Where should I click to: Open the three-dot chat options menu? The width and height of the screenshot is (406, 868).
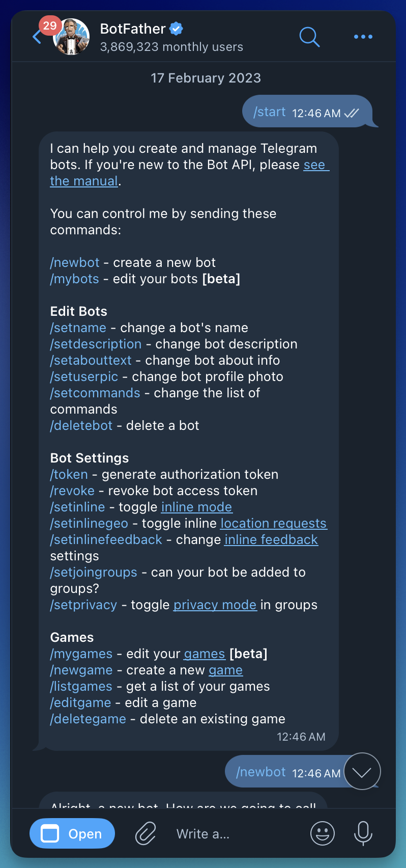click(x=363, y=36)
